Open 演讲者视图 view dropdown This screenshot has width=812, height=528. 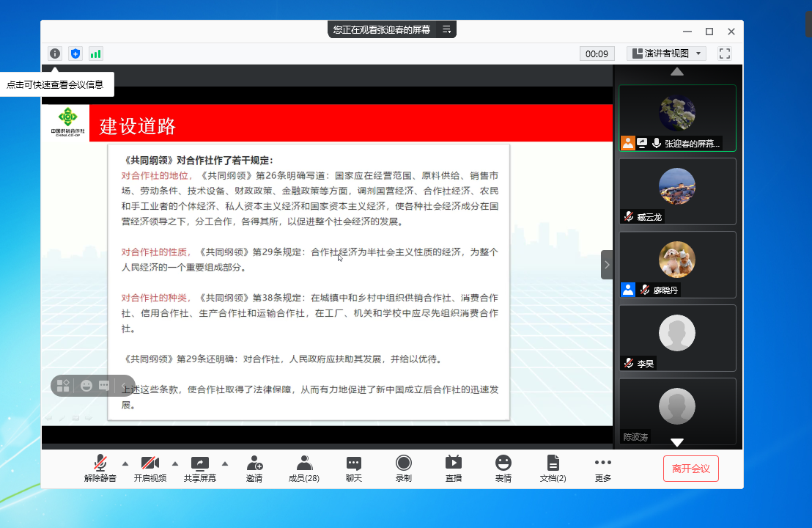[x=666, y=54]
